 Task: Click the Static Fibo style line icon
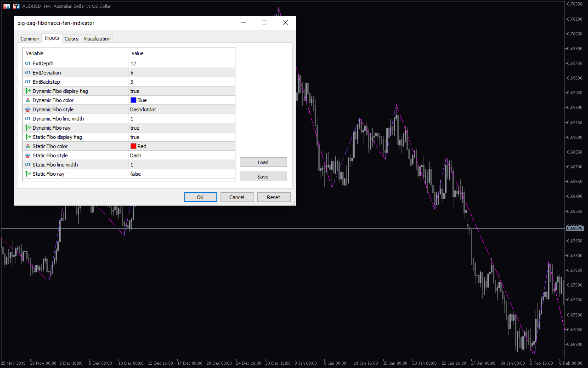(28, 155)
